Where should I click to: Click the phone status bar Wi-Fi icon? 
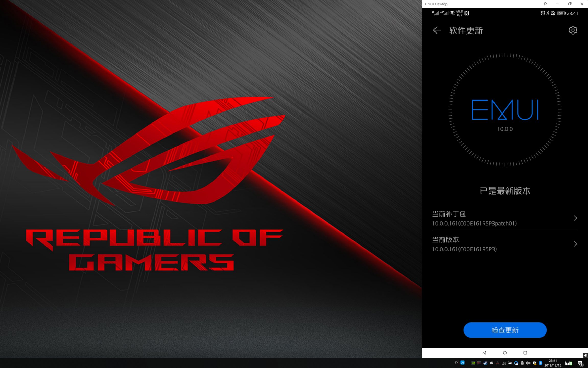click(452, 13)
